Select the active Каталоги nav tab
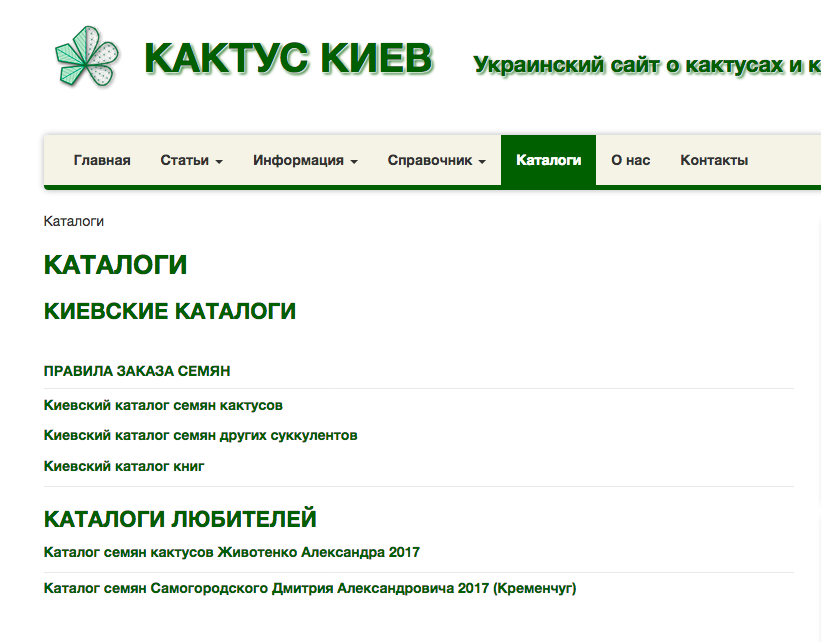The width and height of the screenshot is (821, 642). [x=548, y=160]
